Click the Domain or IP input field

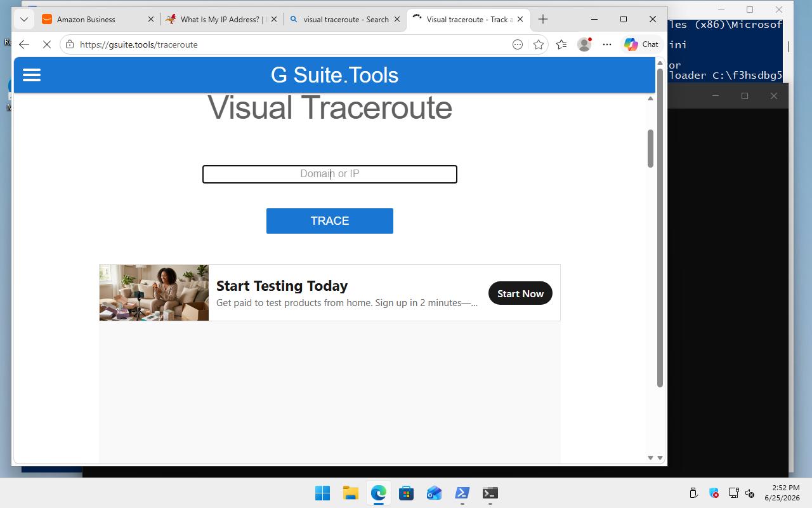point(330,174)
